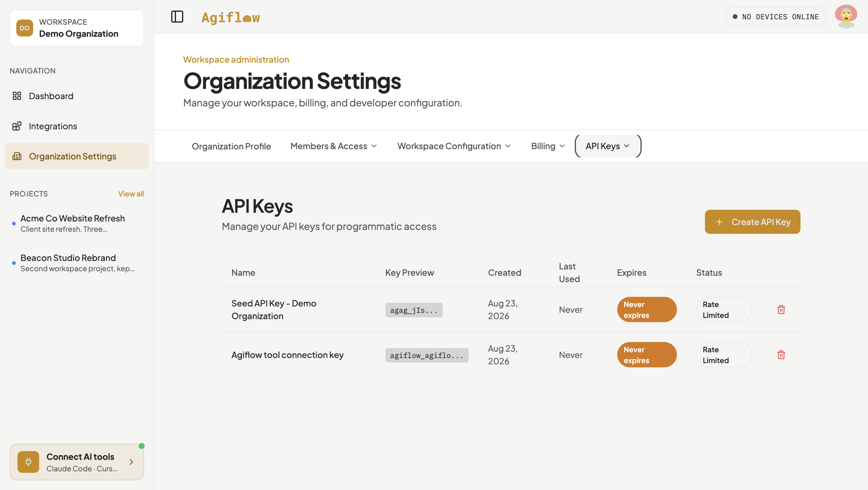
Task: Click the Beacon Studio project bullet dot
Action: [14, 263]
